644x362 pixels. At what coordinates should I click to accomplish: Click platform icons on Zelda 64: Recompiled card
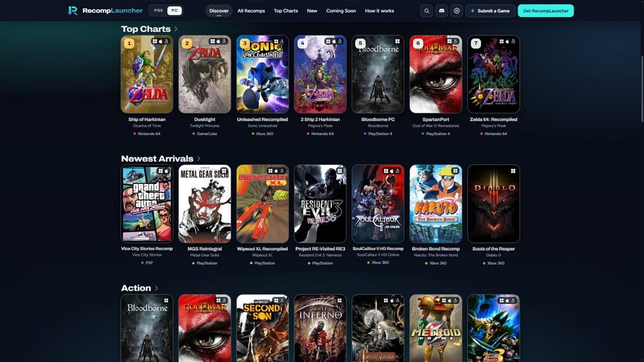[508, 41]
